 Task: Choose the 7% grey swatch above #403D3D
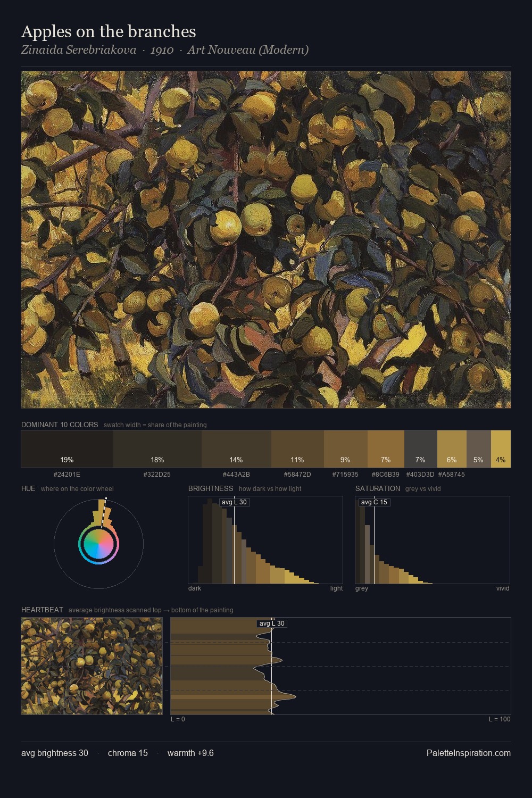pos(420,449)
